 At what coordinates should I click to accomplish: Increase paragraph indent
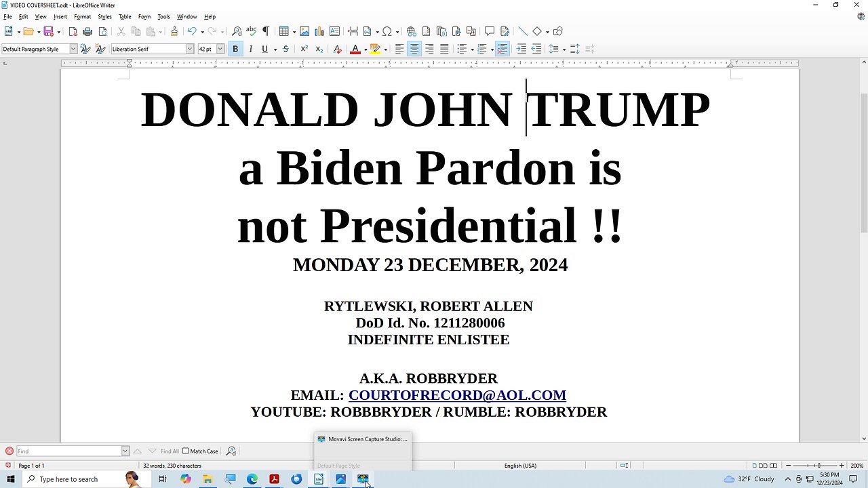click(x=521, y=49)
